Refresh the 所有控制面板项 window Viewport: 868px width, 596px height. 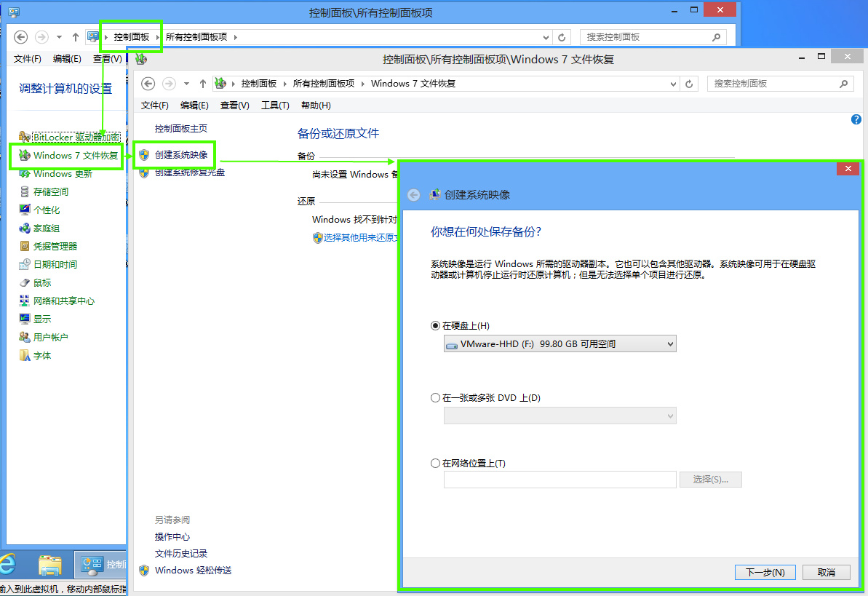click(x=562, y=37)
